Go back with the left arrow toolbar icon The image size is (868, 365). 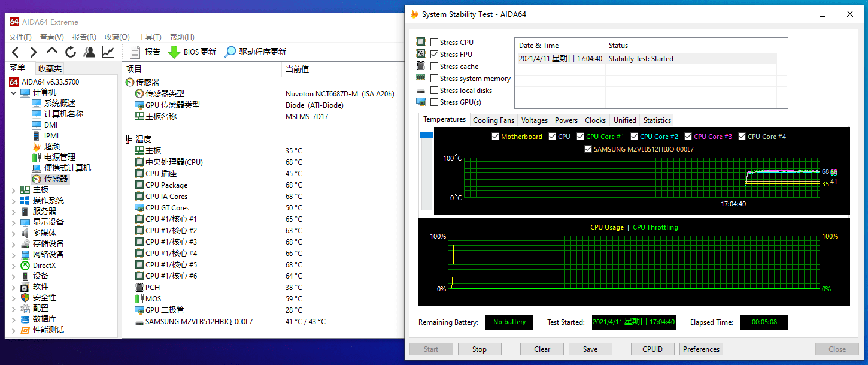click(16, 52)
